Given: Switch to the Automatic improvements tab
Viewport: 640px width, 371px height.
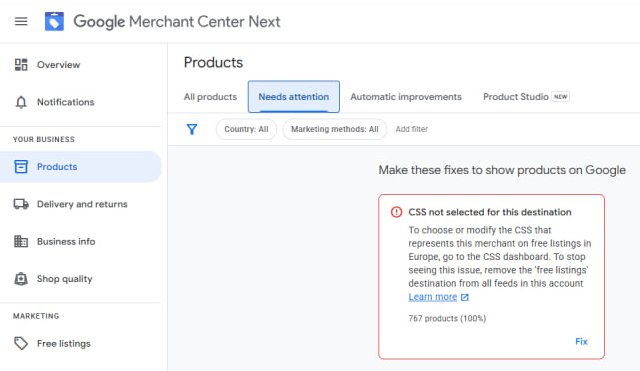Looking at the screenshot, I should tap(406, 97).
